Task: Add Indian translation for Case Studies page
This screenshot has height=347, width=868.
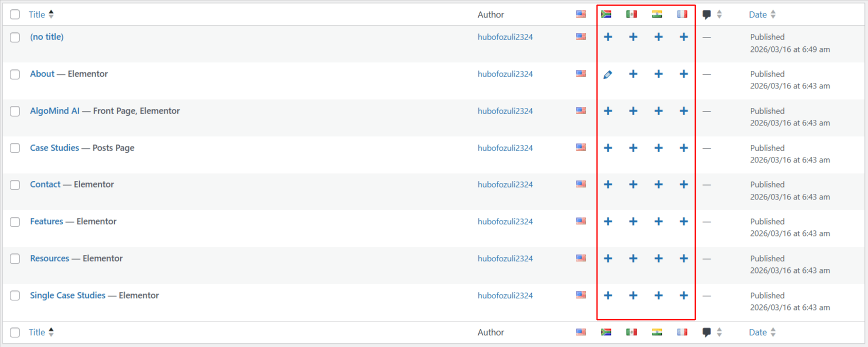Action: [658, 148]
